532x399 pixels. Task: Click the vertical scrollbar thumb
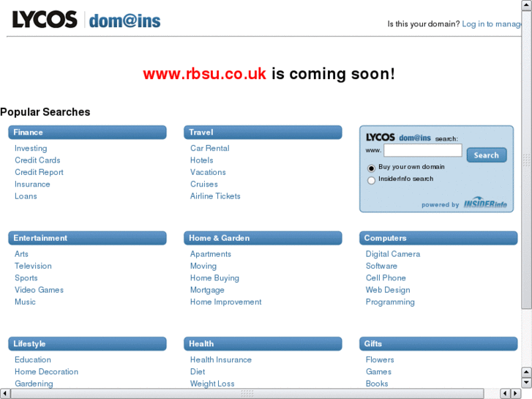point(527,160)
